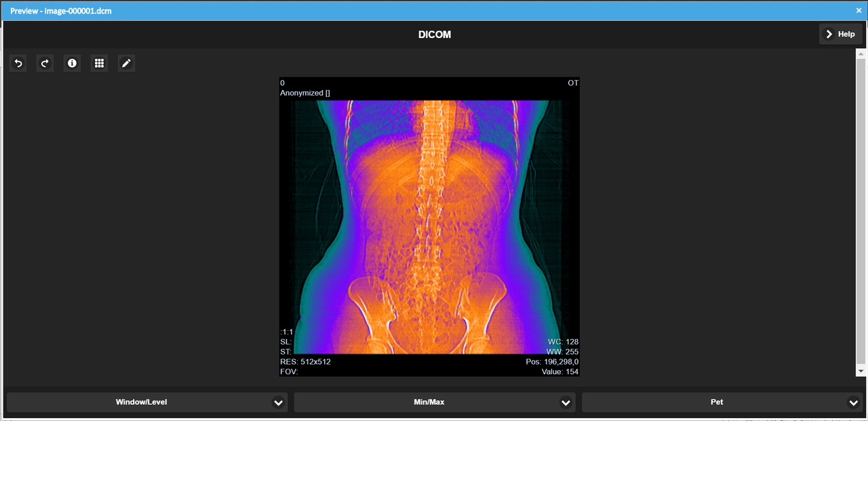Click the rotate counterclockwise icon
The image size is (868, 488).
point(18,63)
